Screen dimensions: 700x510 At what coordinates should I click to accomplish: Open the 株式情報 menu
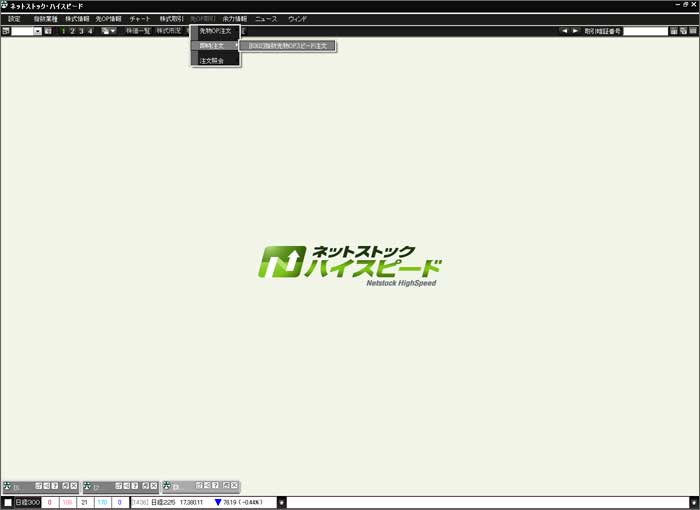click(77, 19)
